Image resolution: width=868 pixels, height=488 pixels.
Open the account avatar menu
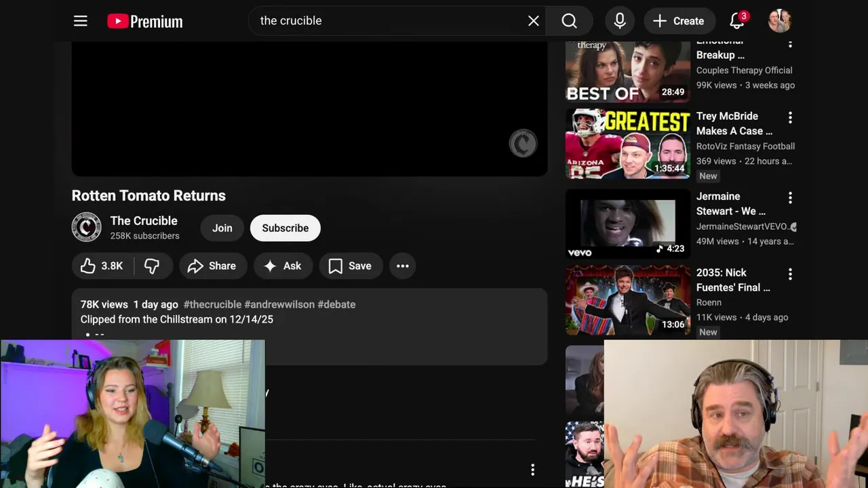click(x=780, y=21)
